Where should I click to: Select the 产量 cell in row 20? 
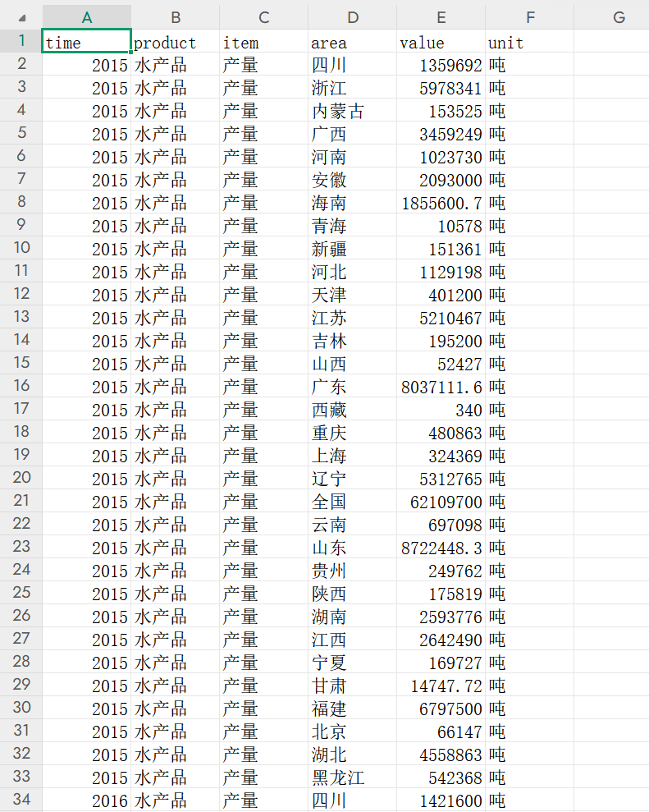click(264, 478)
